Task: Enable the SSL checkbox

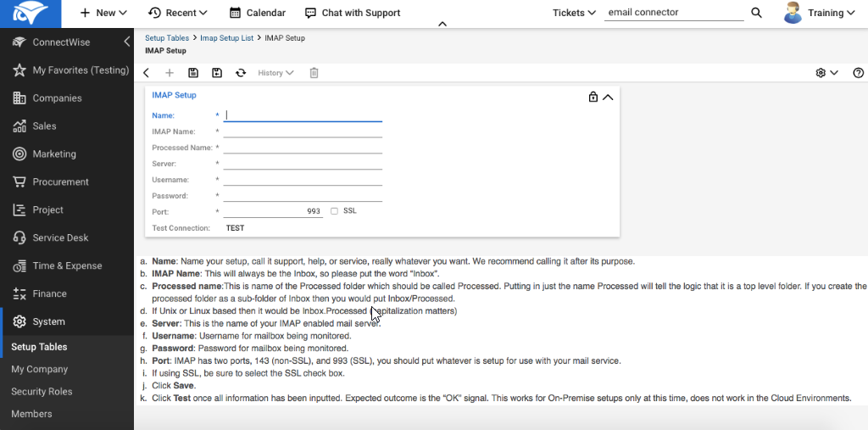Action: pyautogui.click(x=334, y=211)
